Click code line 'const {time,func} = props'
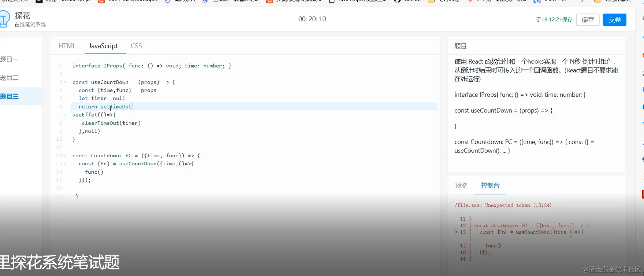Screen dimensions: 644x276 click(x=118, y=90)
